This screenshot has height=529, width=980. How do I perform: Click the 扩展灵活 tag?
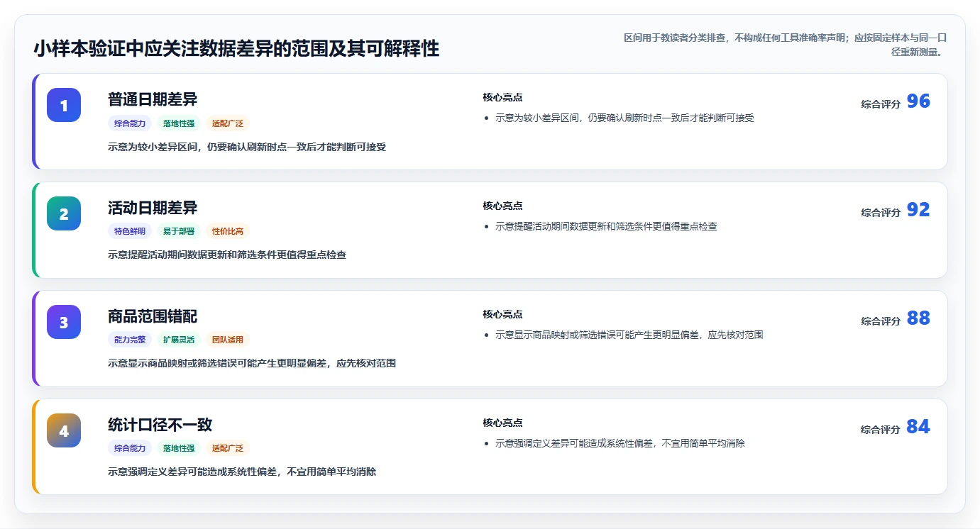(179, 340)
